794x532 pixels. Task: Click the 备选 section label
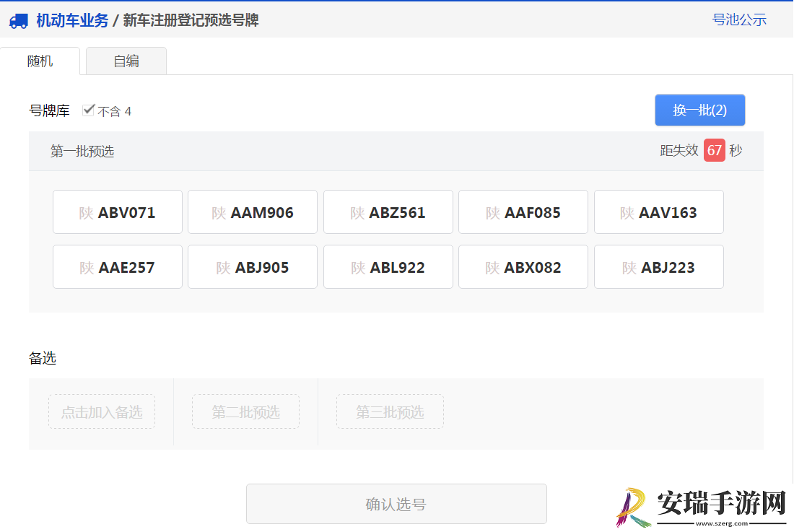point(43,358)
